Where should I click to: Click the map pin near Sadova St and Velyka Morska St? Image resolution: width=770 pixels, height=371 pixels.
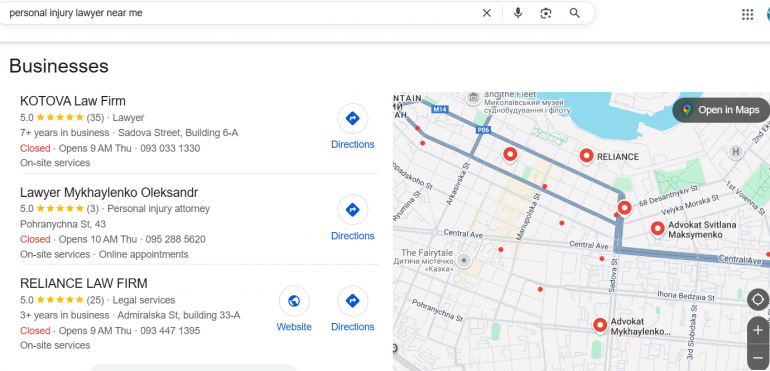click(624, 208)
